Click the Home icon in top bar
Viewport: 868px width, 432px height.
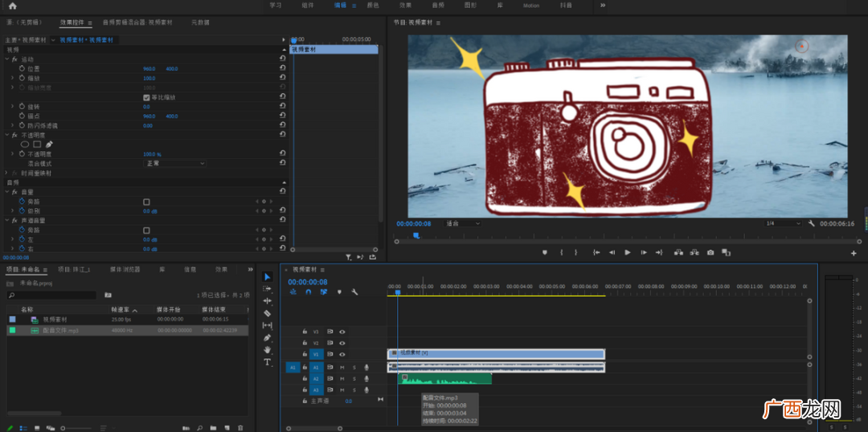12,6
